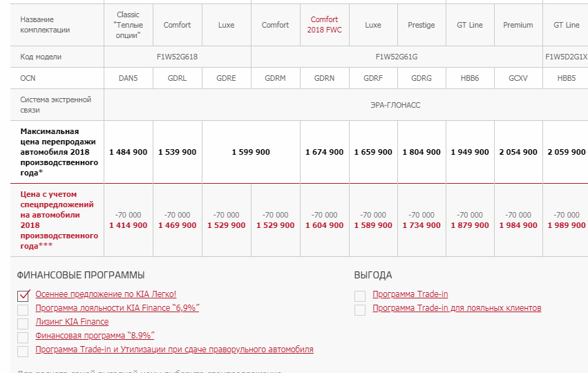
Task: Select the GT Line header above HBB5
Action: coord(567,25)
